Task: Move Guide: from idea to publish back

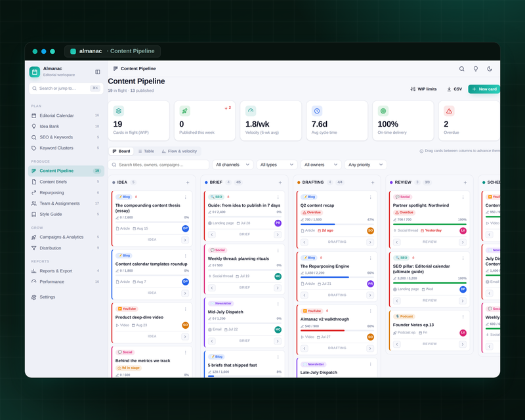Action: pyautogui.click(x=211, y=234)
